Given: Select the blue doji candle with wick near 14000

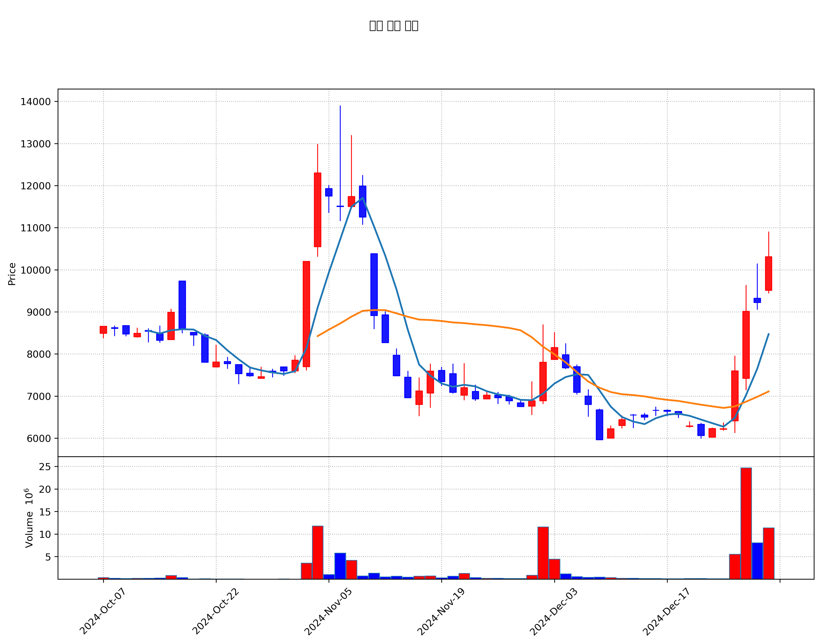Looking at the screenshot, I should point(340,206).
